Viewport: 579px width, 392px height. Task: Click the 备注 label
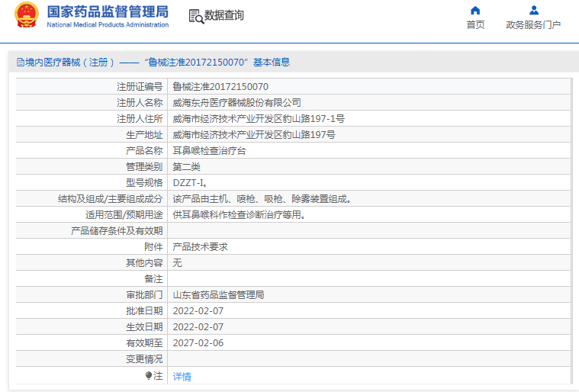pos(153,279)
